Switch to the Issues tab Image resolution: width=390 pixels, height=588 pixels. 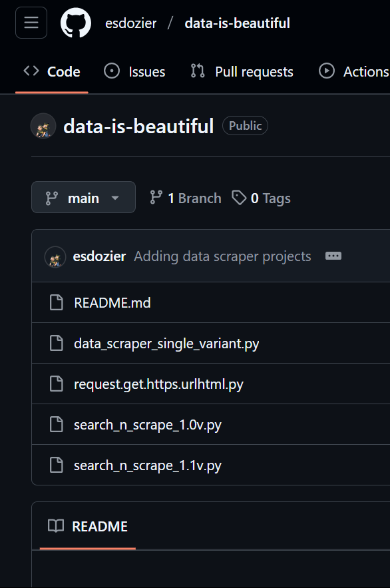coord(134,72)
